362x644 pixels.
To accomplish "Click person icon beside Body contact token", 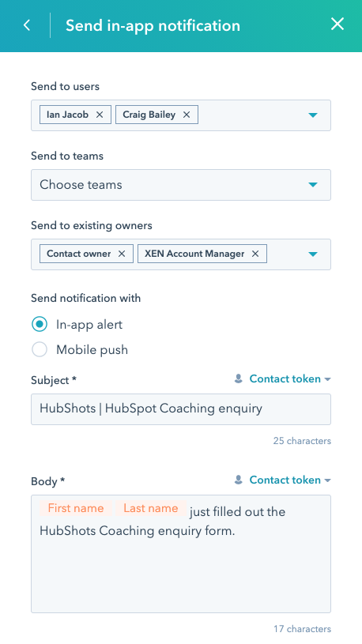I will (x=239, y=480).
